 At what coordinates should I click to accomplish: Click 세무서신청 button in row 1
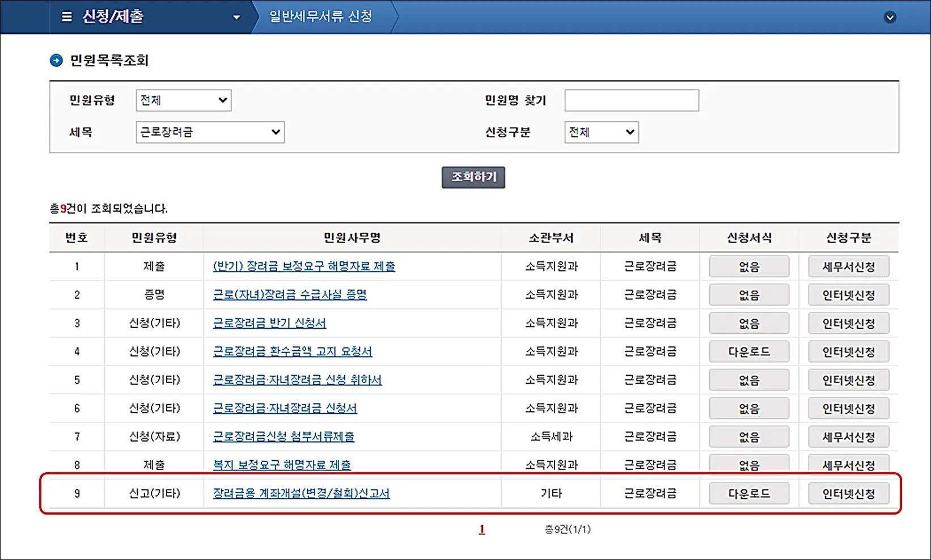(849, 266)
